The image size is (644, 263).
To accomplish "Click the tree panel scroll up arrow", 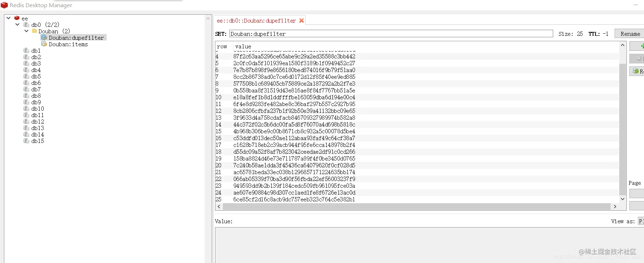I will (x=208, y=18).
